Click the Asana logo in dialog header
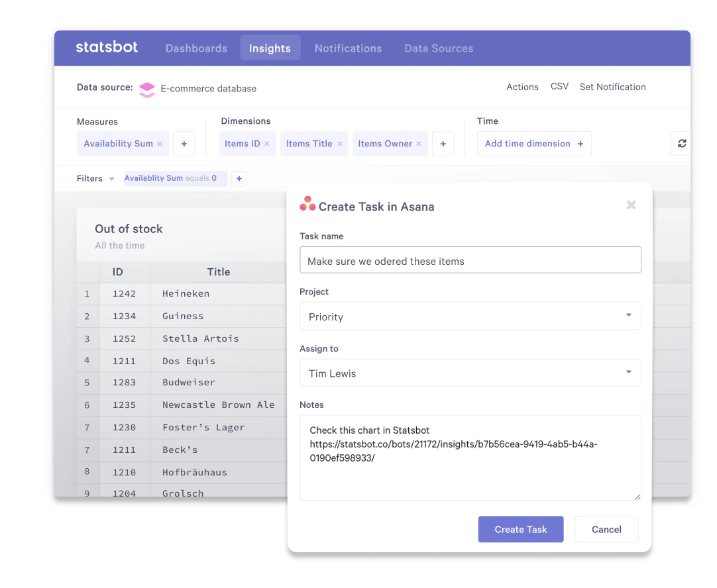 click(x=307, y=205)
